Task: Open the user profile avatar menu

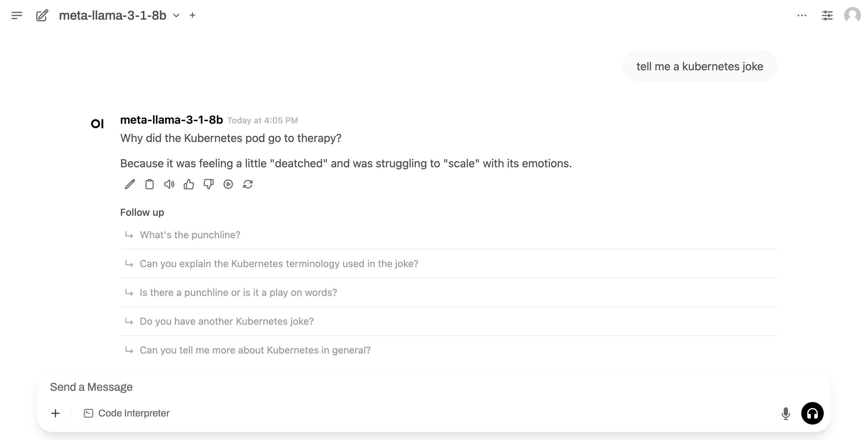Action: pyautogui.click(x=852, y=15)
